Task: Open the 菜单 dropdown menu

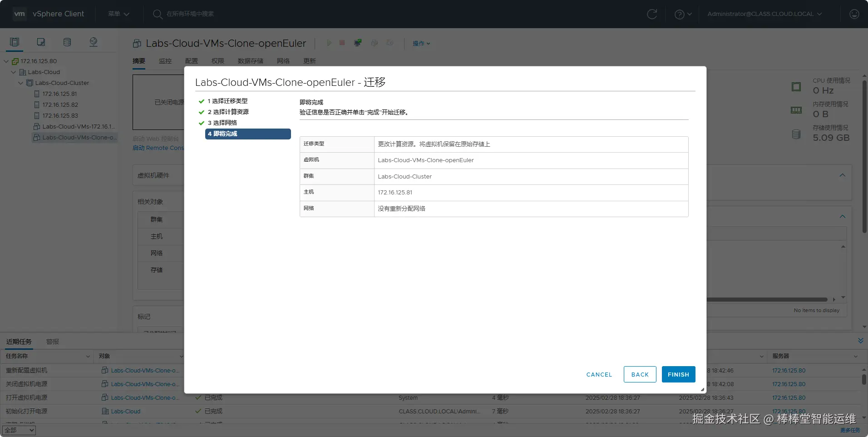Action: pos(118,14)
